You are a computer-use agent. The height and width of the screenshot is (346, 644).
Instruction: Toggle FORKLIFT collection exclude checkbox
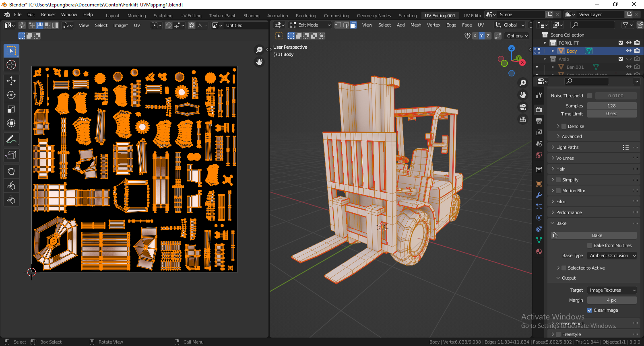(621, 43)
